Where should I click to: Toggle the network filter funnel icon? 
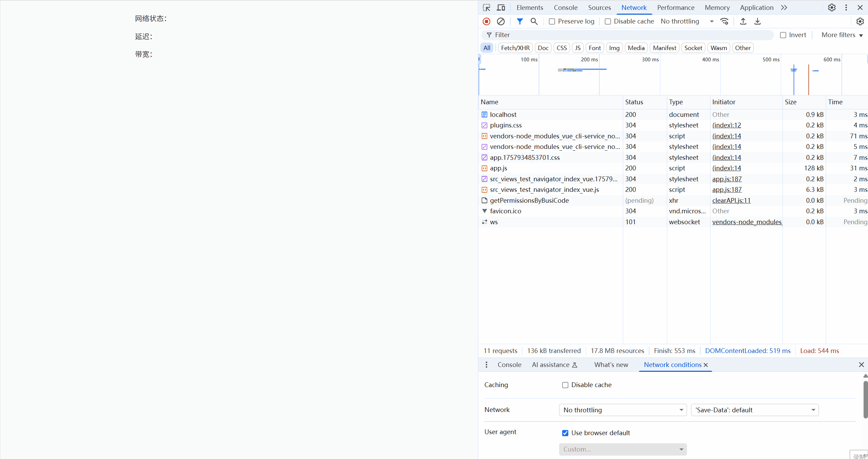click(520, 21)
